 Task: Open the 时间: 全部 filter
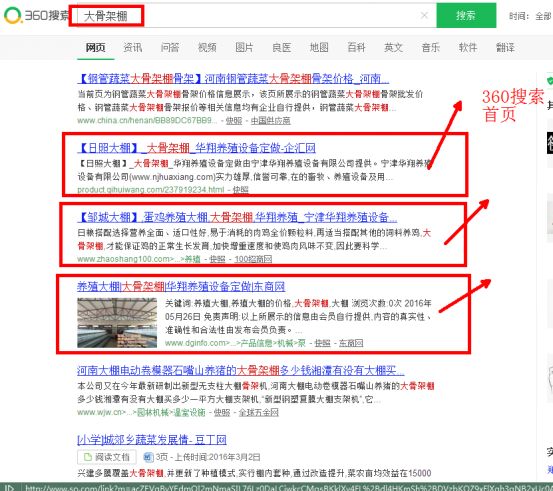pos(530,16)
